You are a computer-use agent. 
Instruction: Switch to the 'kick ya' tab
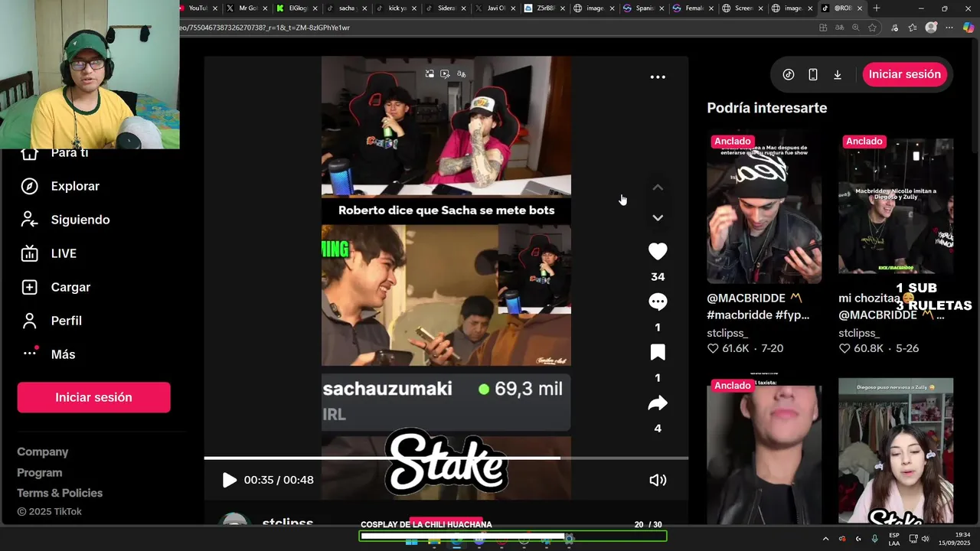pyautogui.click(x=397, y=8)
